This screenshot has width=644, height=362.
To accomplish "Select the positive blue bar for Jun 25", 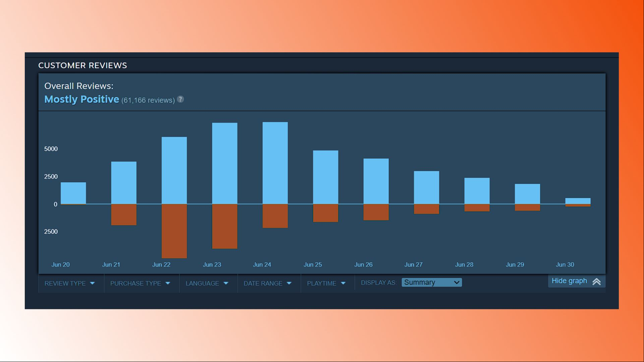I will [326, 177].
